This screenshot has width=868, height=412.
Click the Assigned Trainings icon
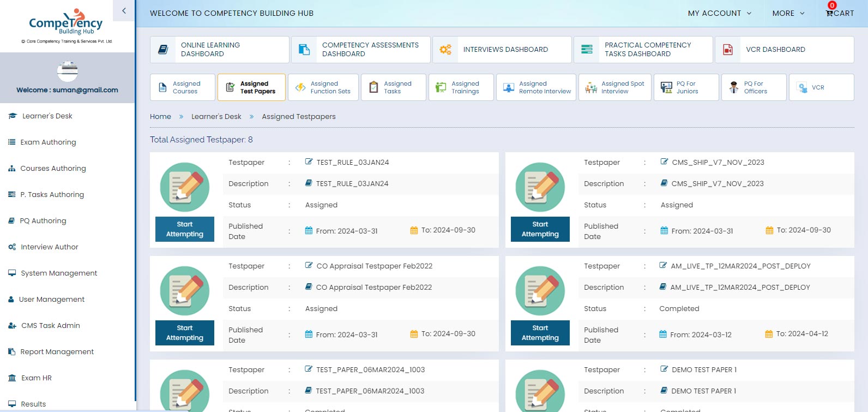pos(441,87)
